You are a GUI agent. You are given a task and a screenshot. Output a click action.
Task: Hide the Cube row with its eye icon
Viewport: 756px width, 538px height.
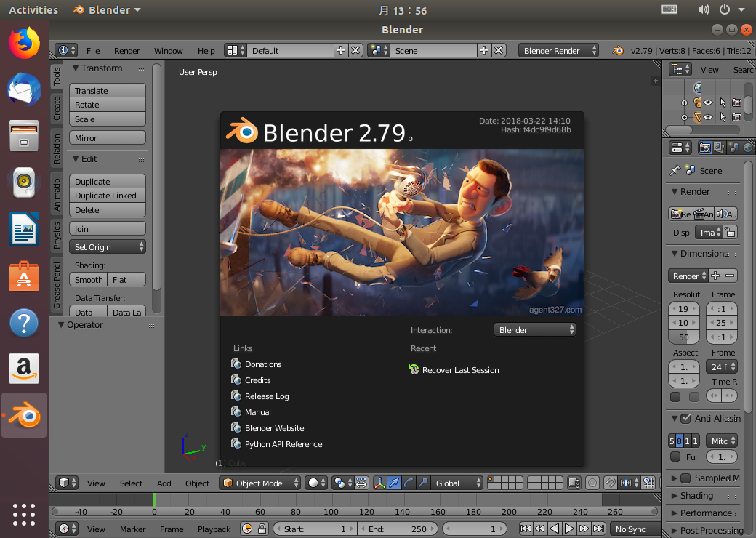(708, 116)
